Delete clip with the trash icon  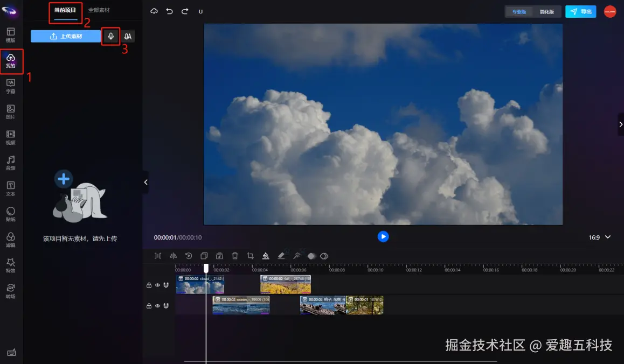[x=235, y=256]
